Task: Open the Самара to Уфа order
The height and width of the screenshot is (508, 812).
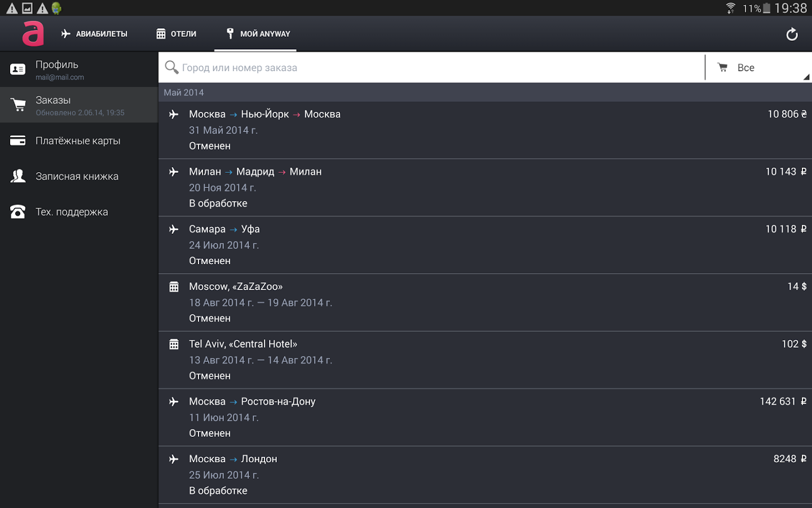Action: coord(485,245)
